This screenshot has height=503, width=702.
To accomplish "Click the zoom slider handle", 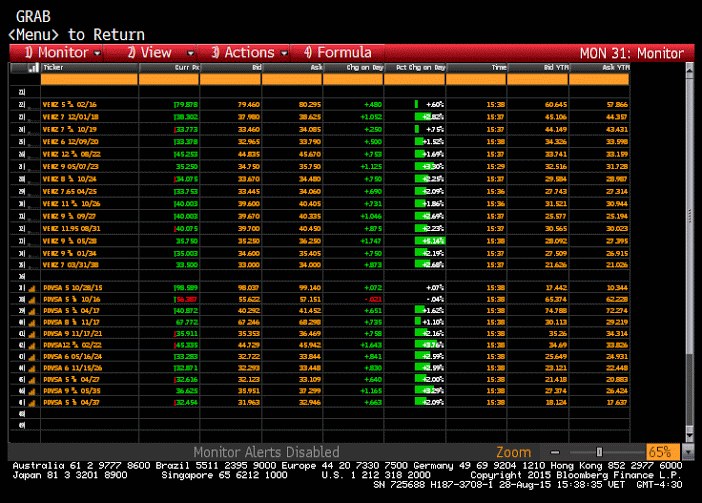I will pyautogui.click(x=599, y=452).
